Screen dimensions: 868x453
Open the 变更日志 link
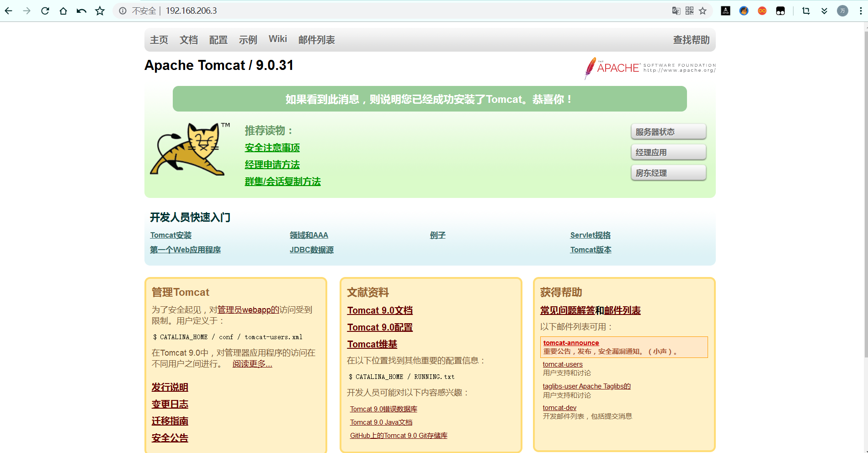170,404
